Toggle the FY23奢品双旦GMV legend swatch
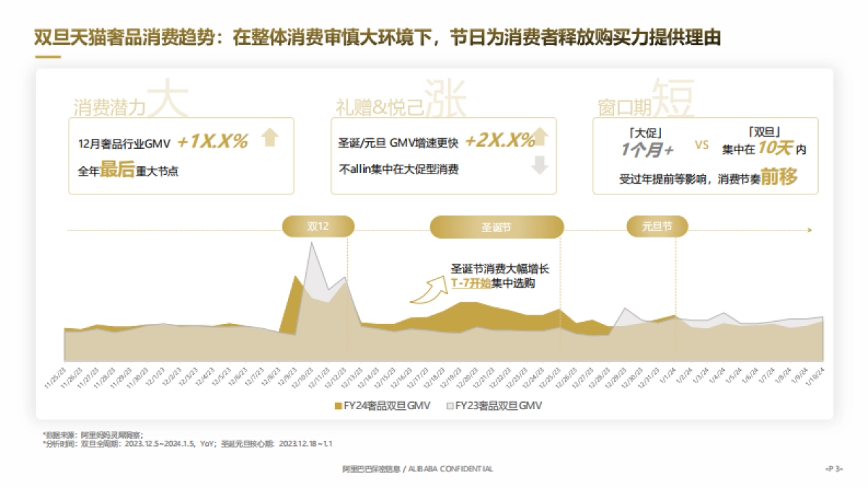Screen dimensions: 868x488 [449, 406]
